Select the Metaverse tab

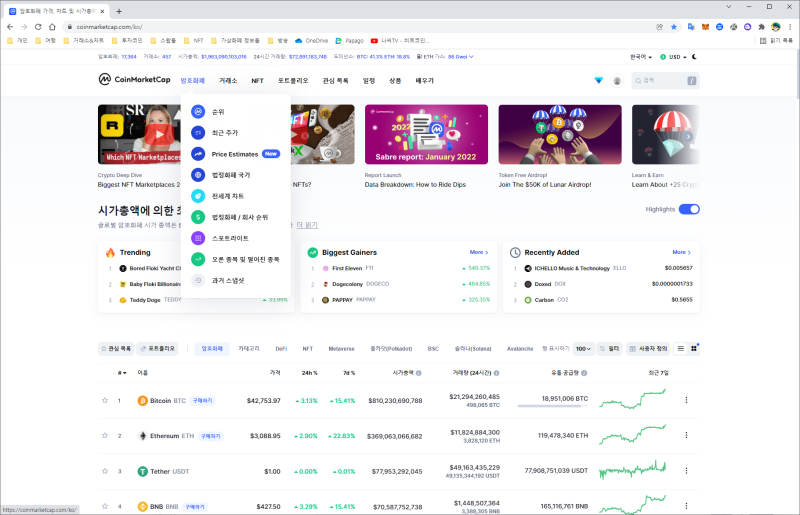click(341, 349)
